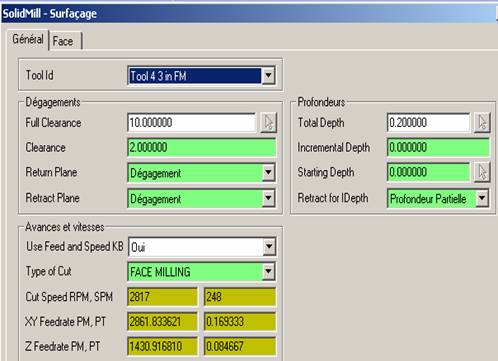Expand the Type of Cut dropdown
The image size is (498, 361).
(268, 272)
